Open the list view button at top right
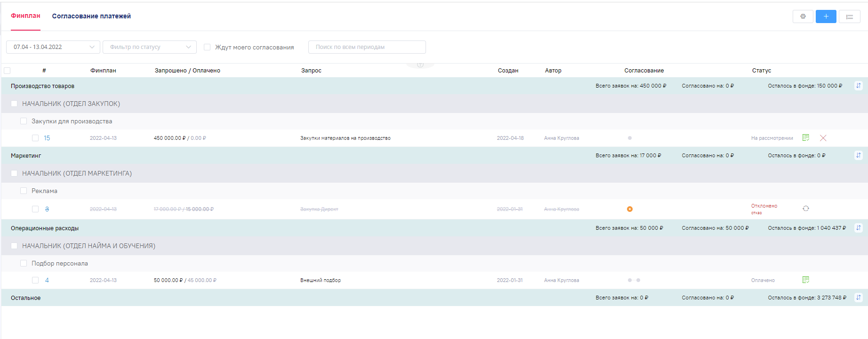 [849, 16]
